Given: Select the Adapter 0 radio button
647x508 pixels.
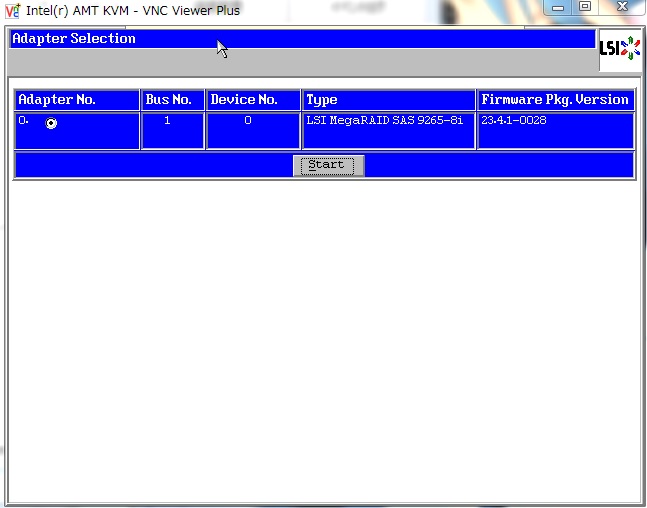Looking at the screenshot, I should coord(51,123).
